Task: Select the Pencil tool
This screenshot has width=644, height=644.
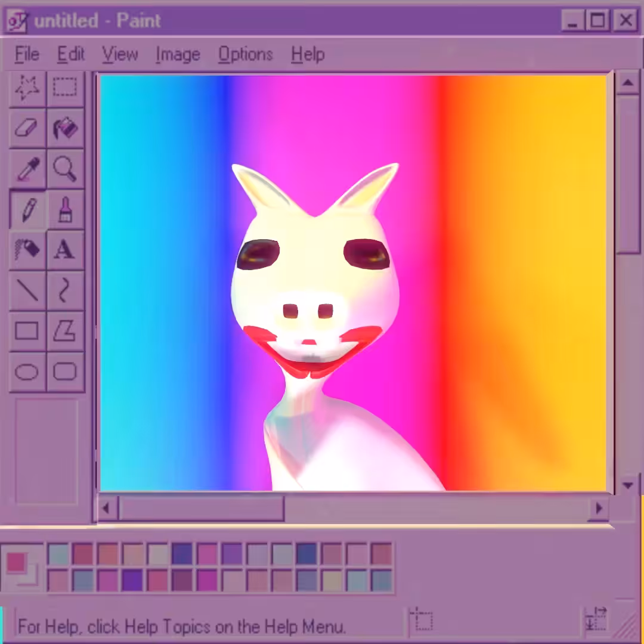Action: (x=27, y=209)
